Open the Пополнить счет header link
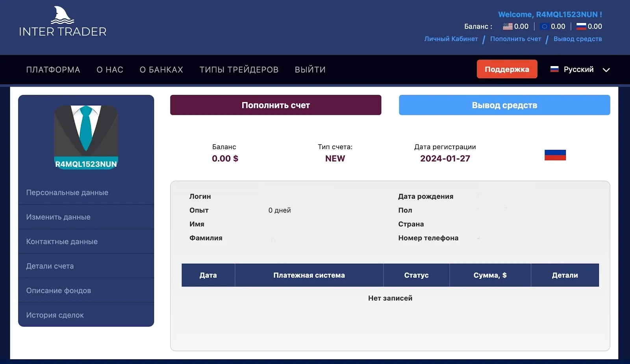This screenshot has height=364, width=630. tap(515, 39)
